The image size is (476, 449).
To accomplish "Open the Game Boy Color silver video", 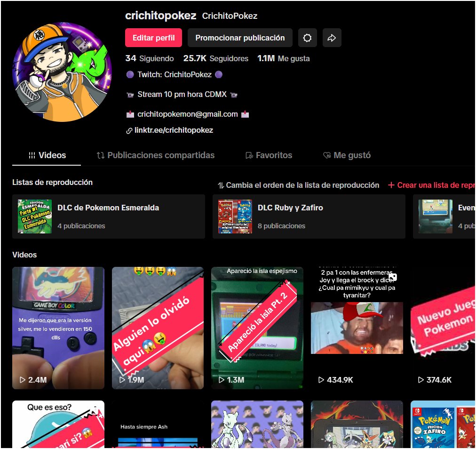I will [58, 328].
